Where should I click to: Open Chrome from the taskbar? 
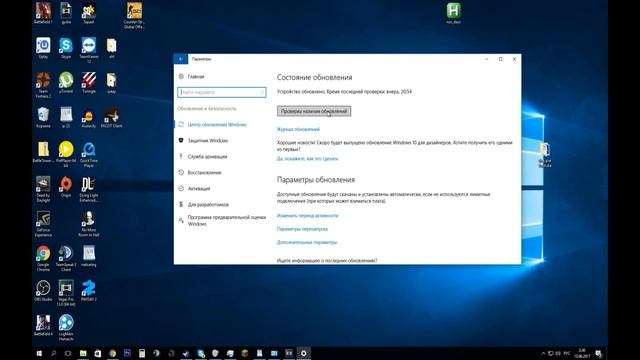coord(113,353)
